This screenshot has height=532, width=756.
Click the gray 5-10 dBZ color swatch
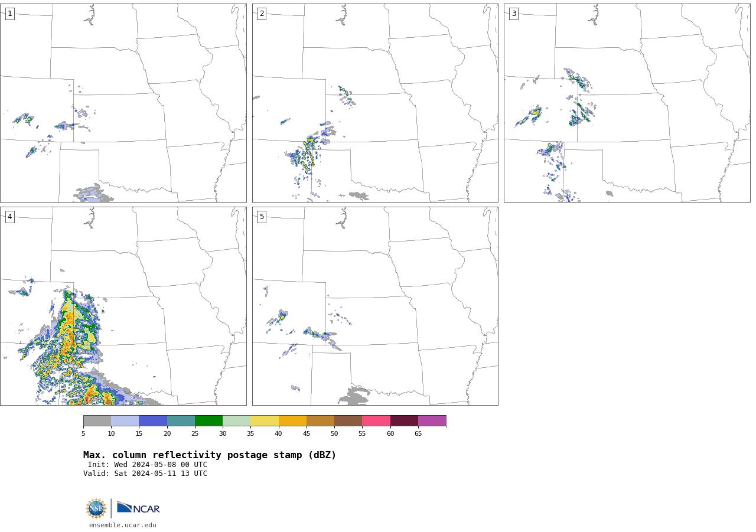click(x=97, y=421)
